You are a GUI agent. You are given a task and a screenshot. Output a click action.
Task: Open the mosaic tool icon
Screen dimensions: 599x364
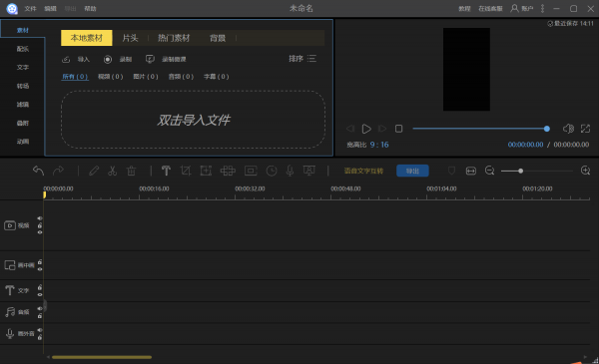(x=228, y=171)
